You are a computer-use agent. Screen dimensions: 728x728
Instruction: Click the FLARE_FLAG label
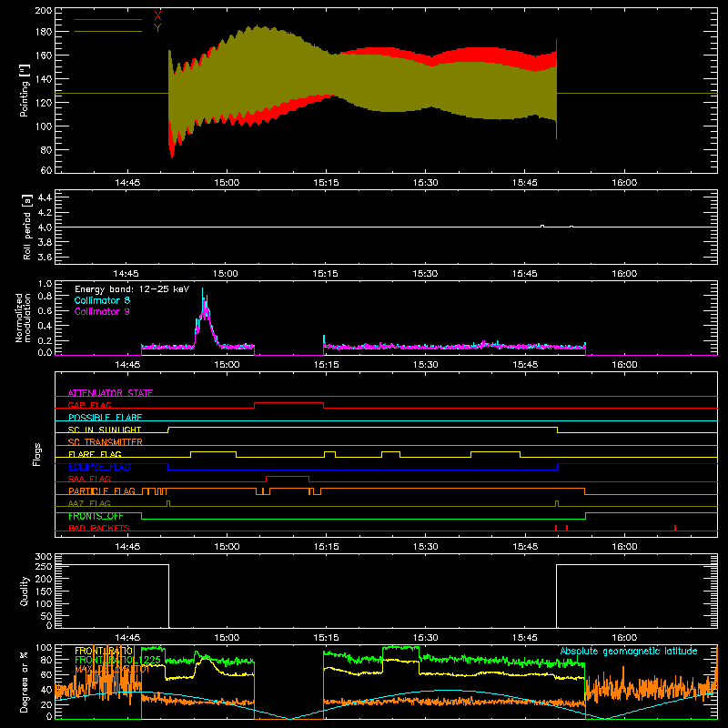point(95,454)
